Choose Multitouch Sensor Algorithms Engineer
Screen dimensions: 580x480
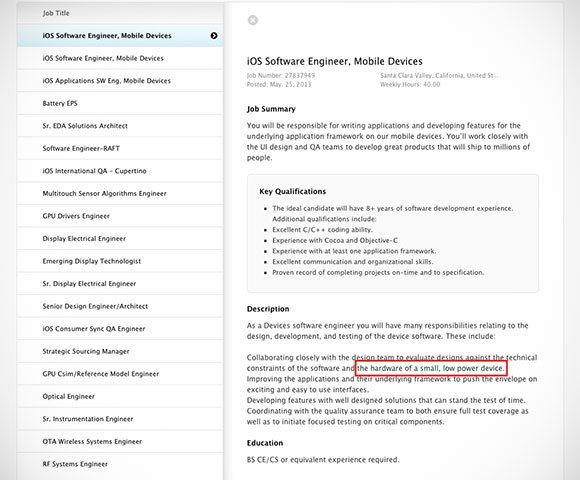click(x=120, y=193)
